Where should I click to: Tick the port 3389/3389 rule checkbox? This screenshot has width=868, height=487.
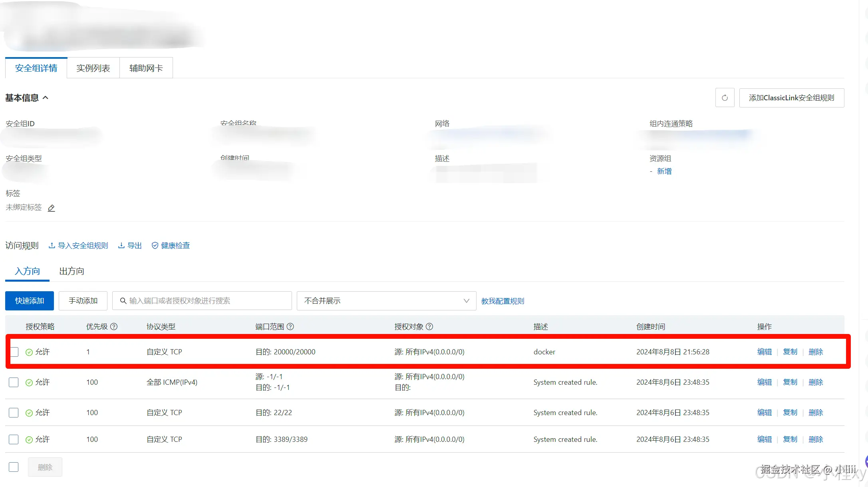14,439
